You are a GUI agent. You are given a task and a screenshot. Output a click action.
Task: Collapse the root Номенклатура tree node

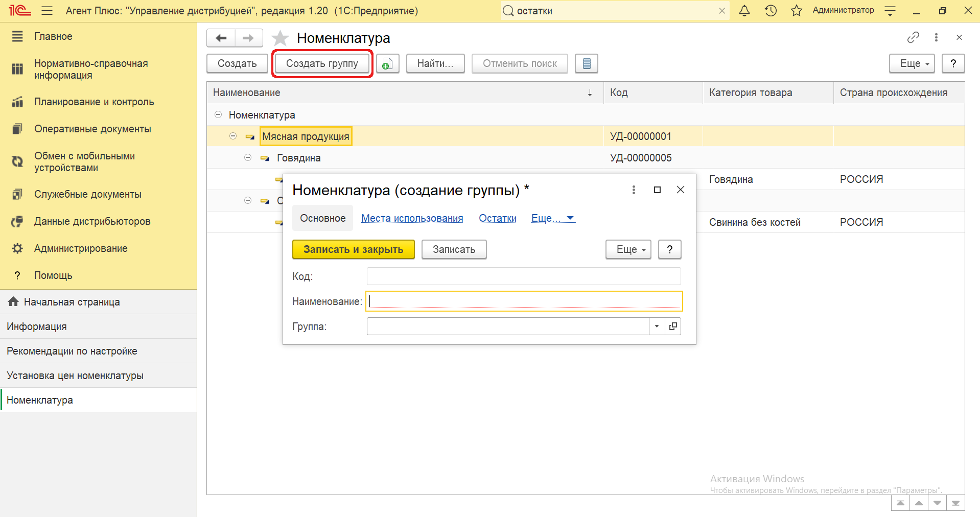(x=218, y=114)
